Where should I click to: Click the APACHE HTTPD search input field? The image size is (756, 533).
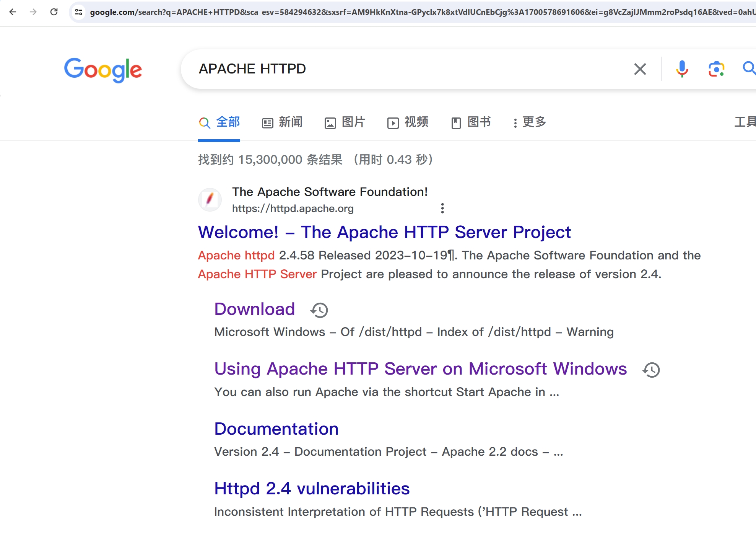tap(382, 69)
